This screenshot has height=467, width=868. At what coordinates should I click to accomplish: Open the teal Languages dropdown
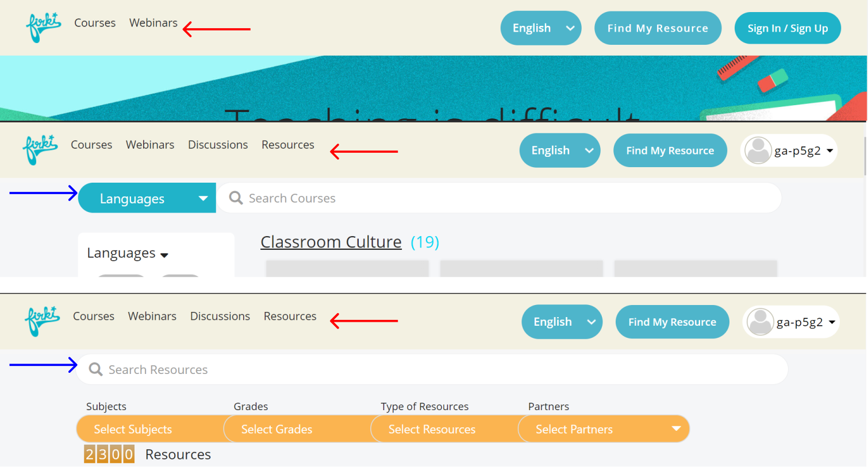(147, 198)
